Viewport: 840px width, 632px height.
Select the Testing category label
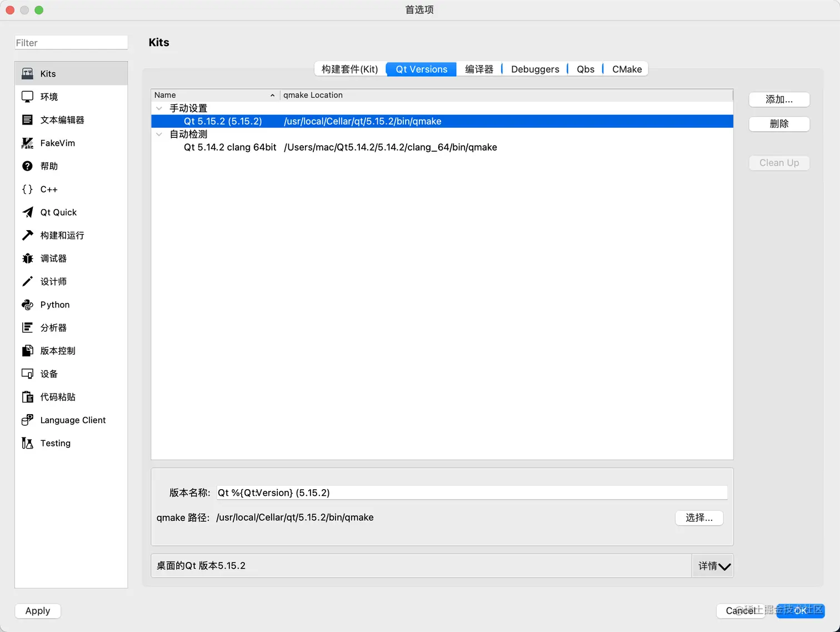(56, 443)
